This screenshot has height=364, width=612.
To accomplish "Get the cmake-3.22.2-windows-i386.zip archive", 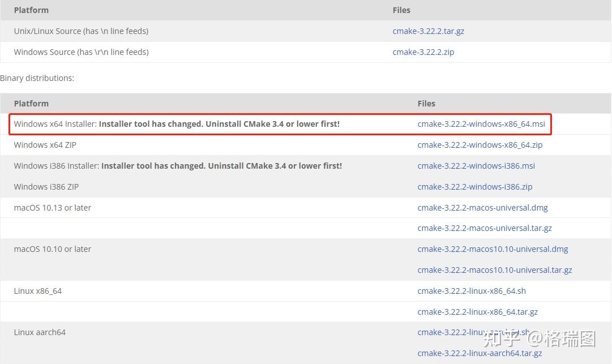I will [474, 187].
